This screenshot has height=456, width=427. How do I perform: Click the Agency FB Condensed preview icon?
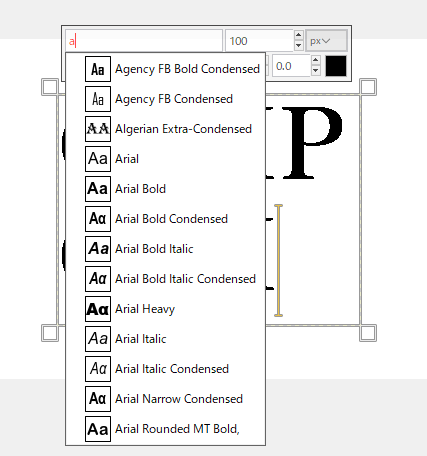pos(98,99)
